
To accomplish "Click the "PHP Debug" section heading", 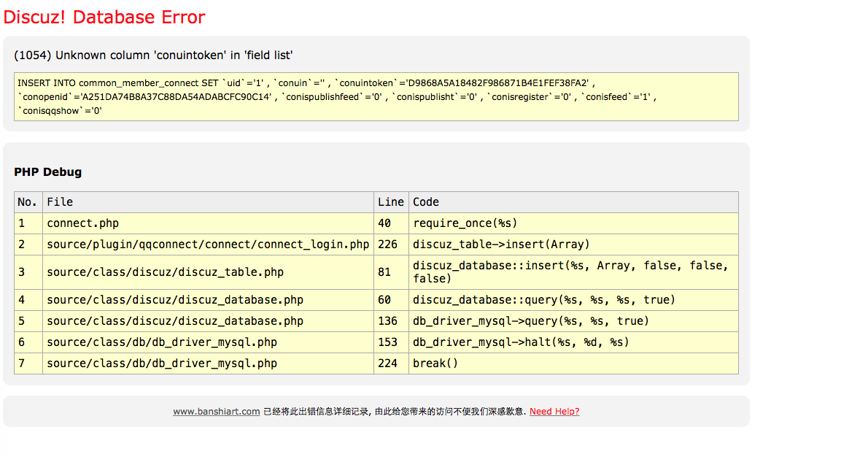I will (x=48, y=172).
